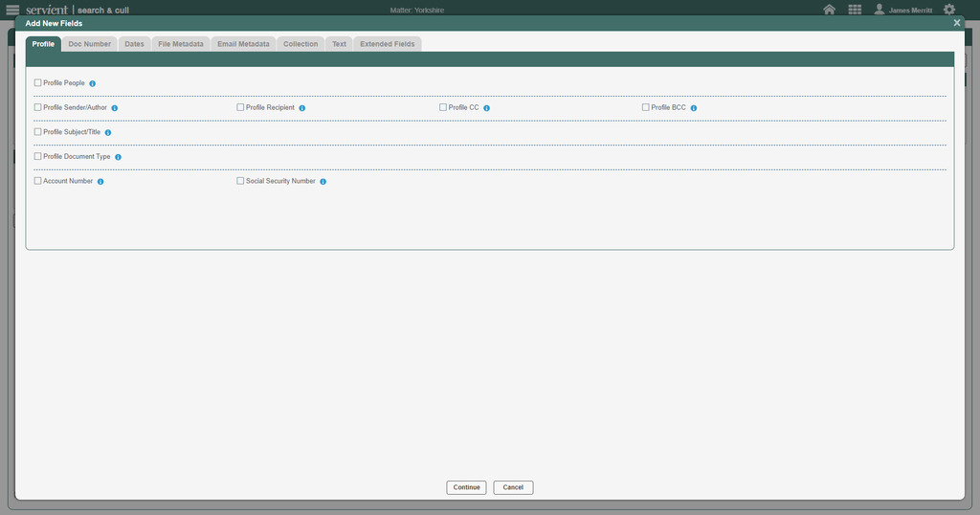Tick the Account Number checkbox
The image size is (980, 515).
pos(38,181)
